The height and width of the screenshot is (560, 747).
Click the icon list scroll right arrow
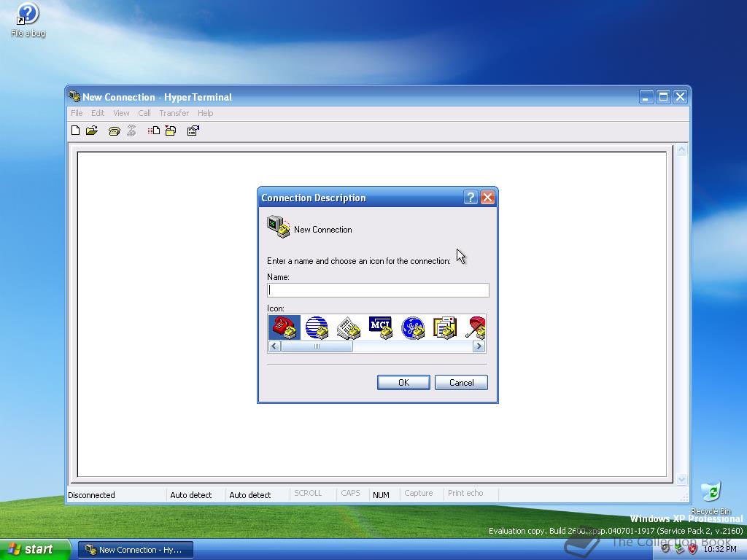click(479, 346)
